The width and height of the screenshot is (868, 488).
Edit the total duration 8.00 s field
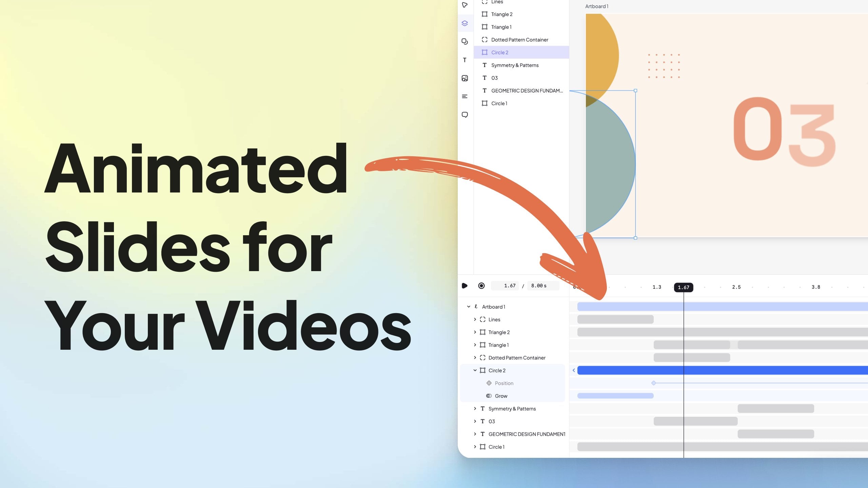coord(543,286)
